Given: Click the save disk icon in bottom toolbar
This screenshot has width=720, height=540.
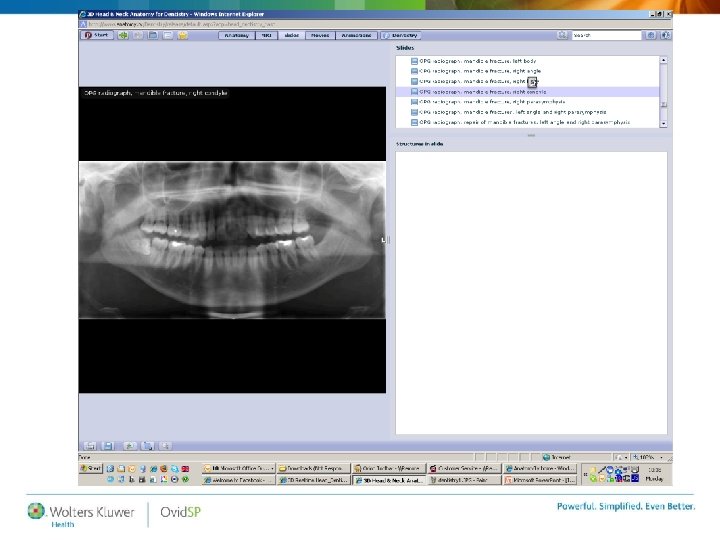Looking at the screenshot, I should pyautogui.click(x=108, y=446).
